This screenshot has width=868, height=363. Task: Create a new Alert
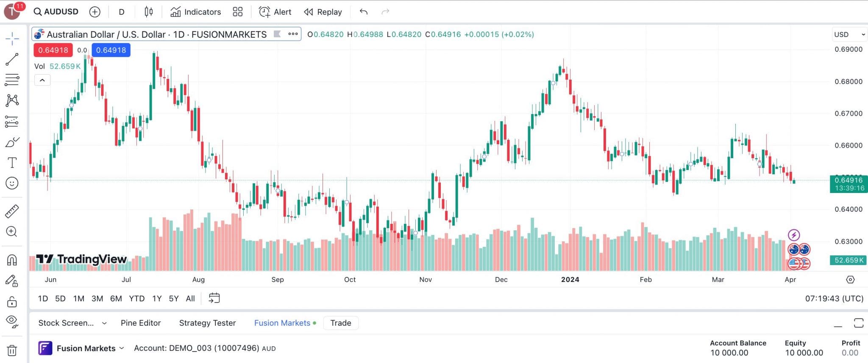(275, 12)
